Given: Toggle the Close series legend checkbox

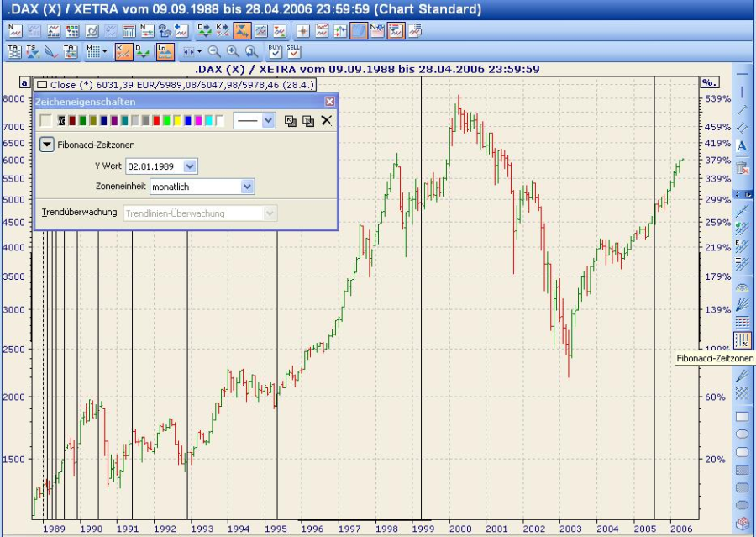Looking at the screenshot, I should (41, 85).
